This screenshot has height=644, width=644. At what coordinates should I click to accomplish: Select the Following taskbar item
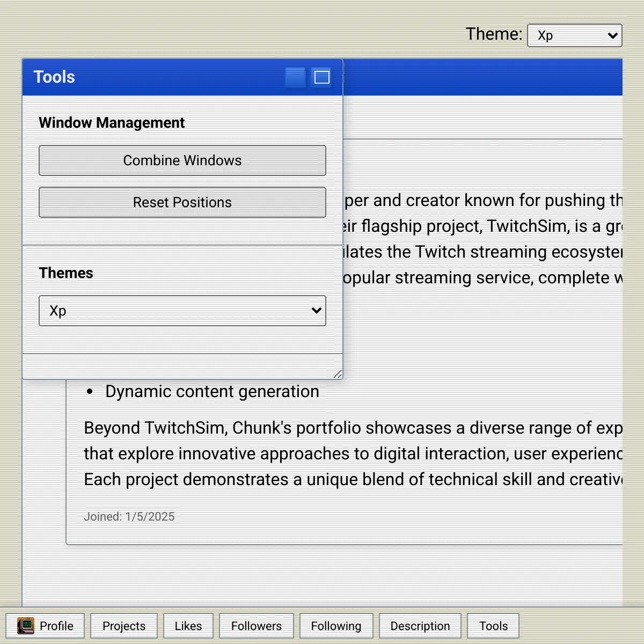pos(336,626)
